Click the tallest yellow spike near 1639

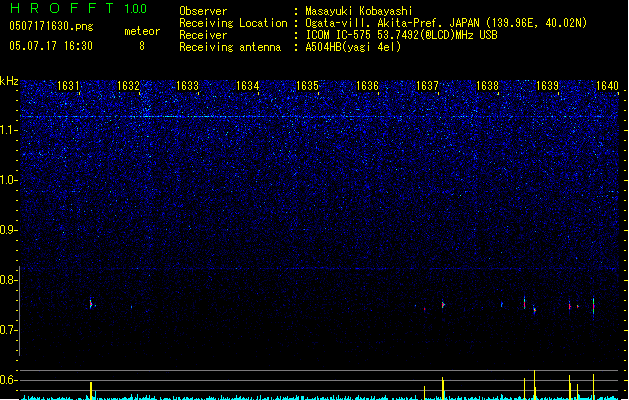(534, 385)
